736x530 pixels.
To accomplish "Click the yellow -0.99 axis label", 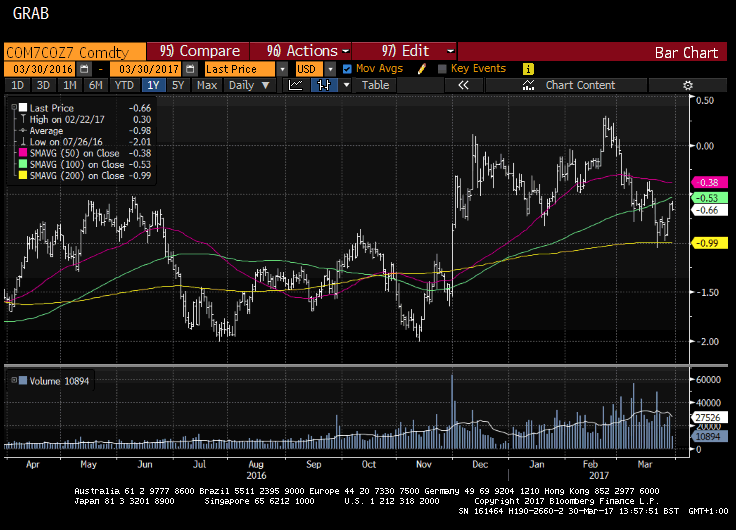I will pos(709,243).
